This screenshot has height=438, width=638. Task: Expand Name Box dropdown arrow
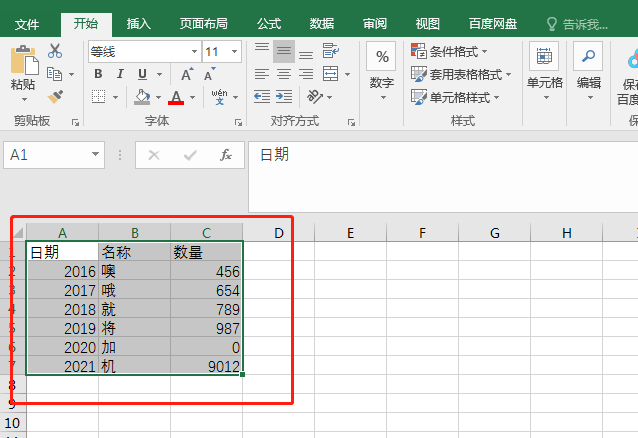click(x=95, y=154)
